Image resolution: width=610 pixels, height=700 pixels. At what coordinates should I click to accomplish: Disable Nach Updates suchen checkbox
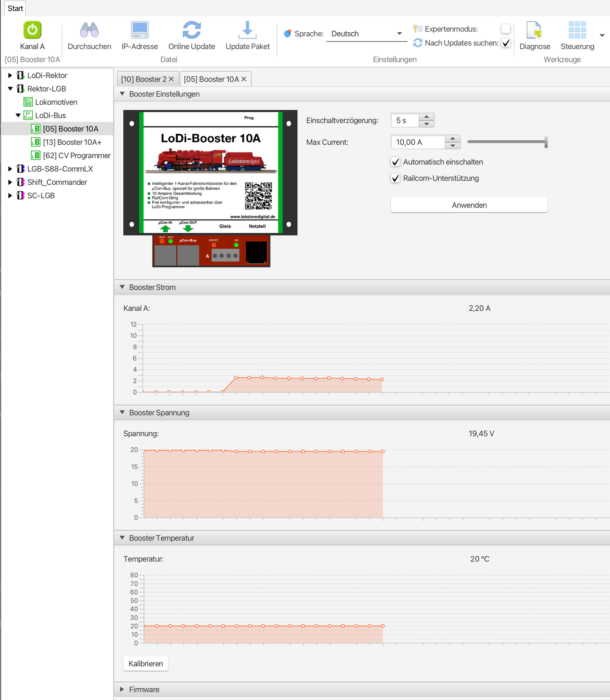[x=505, y=43]
